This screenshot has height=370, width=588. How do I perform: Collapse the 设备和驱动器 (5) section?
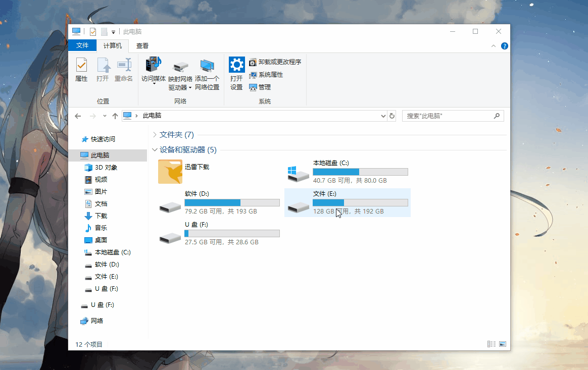(155, 150)
